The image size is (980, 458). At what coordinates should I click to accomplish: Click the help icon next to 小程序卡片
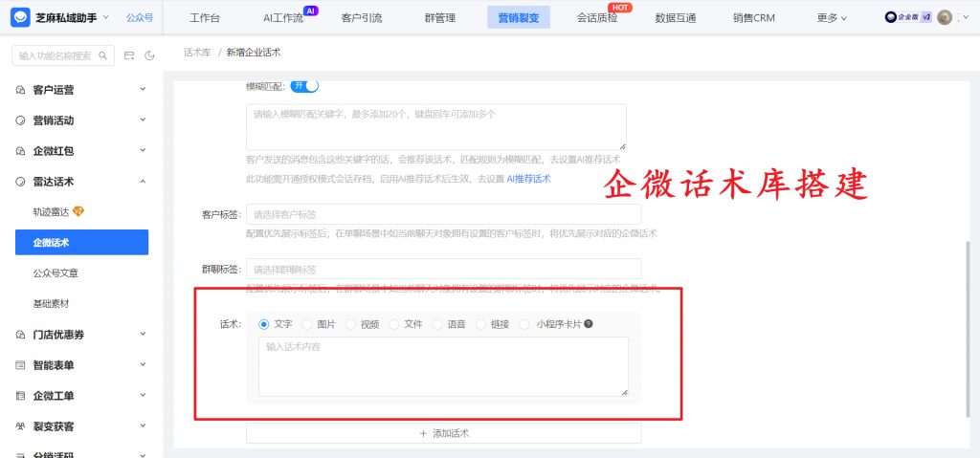click(x=589, y=324)
